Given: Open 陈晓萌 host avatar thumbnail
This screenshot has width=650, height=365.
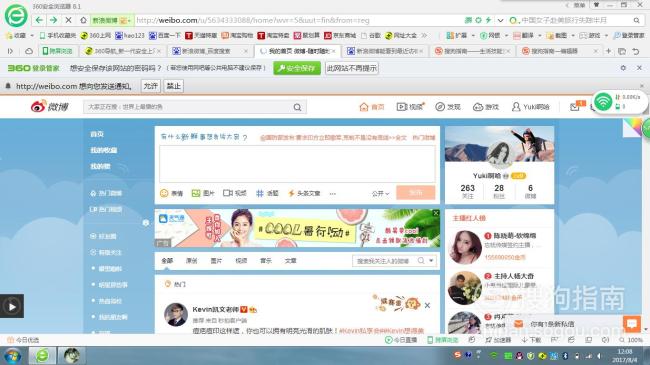Looking at the screenshot, I should [465, 247].
